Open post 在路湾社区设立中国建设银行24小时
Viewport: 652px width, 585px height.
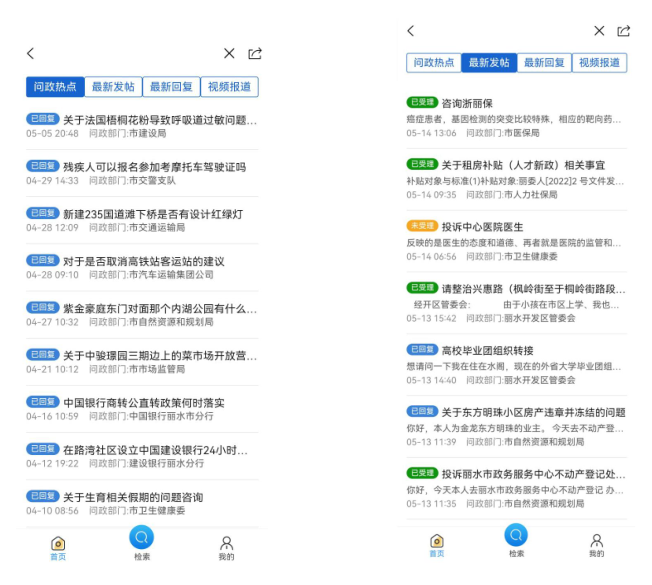click(156, 450)
